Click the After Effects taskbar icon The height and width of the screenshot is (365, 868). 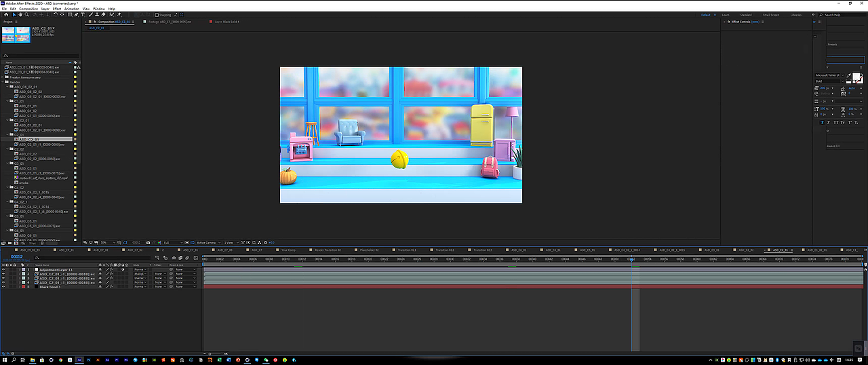(79, 360)
